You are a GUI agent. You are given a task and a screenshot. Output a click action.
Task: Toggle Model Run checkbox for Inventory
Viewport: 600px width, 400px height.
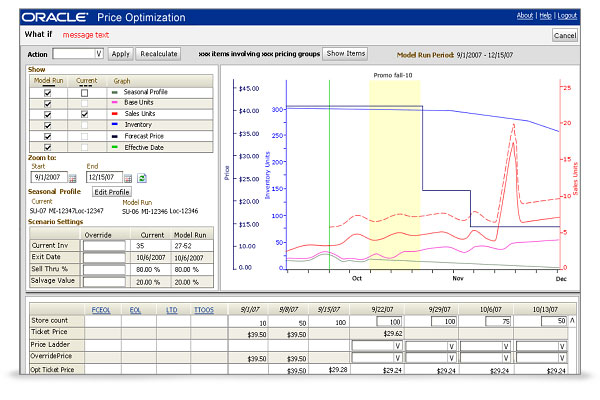point(47,125)
